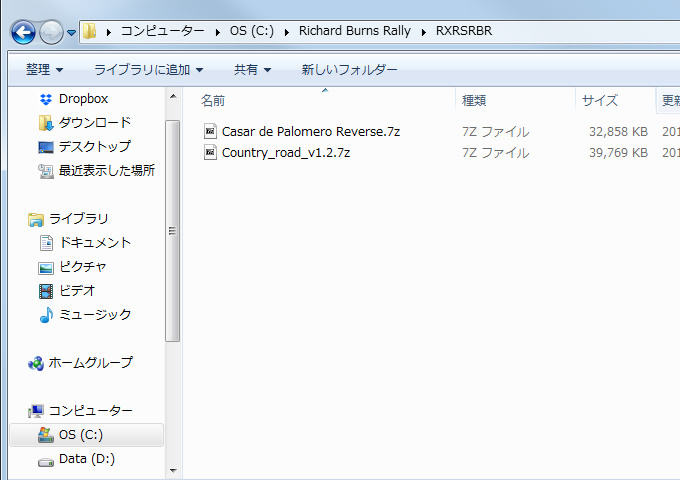Image resolution: width=680 pixels, height=480 pixels.
Task: Click navigation pane scrollbar up arrow
Action: 173,96
